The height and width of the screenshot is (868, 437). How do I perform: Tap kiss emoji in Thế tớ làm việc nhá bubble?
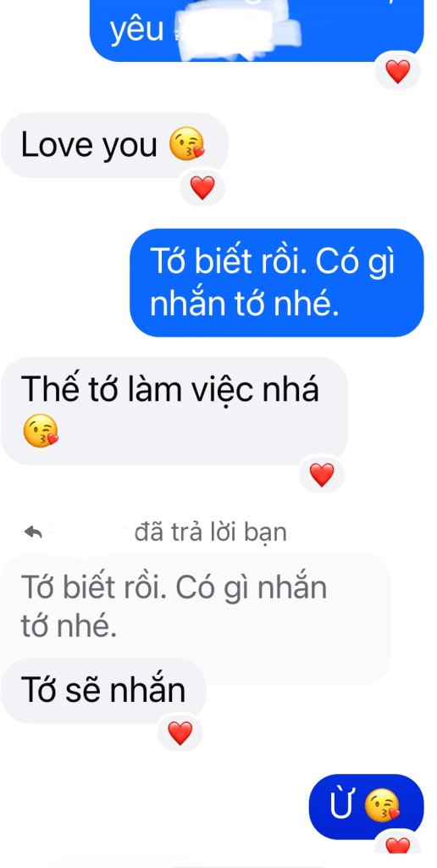pos(41,431)
